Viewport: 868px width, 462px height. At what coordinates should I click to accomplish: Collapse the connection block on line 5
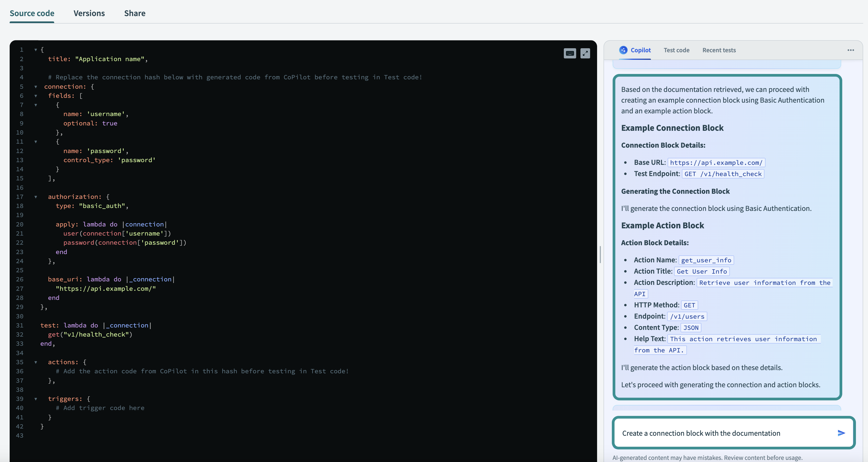tap(36, 86)
